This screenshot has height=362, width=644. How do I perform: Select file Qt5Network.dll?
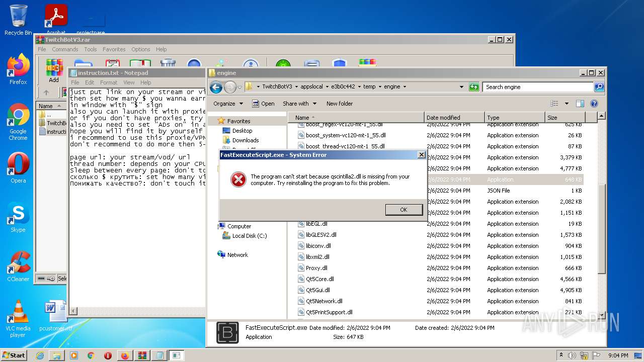pos(324,301)
